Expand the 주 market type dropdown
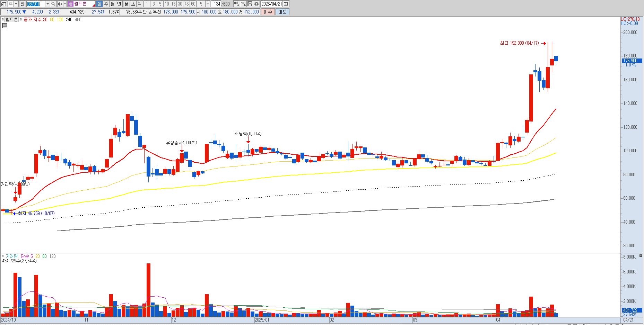 pyautogui.click(x=16, y=4)
